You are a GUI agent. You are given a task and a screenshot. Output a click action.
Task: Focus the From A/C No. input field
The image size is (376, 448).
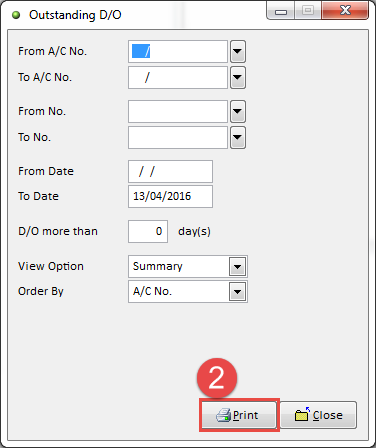(178, 51)
